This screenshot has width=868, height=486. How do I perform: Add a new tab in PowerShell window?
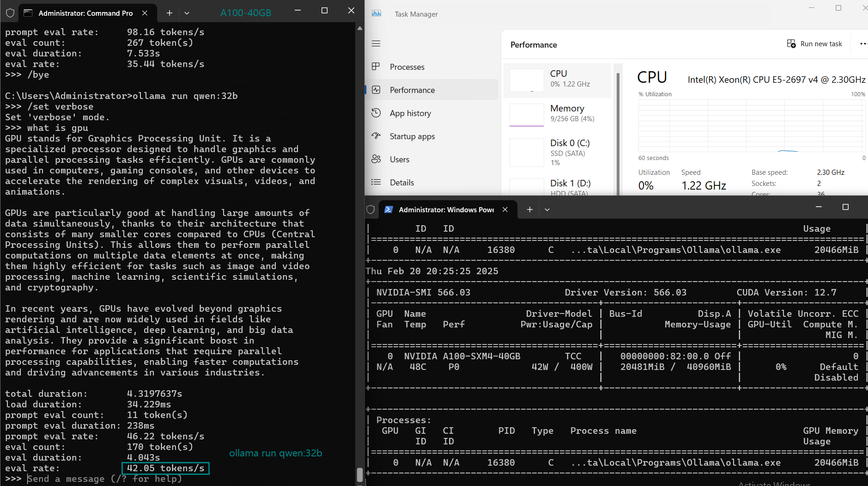pyautogui.click(x=530, y=209)
